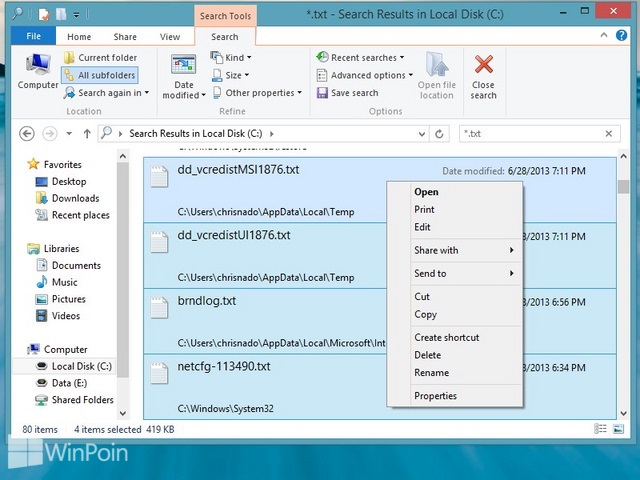The width and height of the screenshot is (640, 480).
Task: Click the dd_vcredistMSI1876.txt file icon
Action: [159, 176]
